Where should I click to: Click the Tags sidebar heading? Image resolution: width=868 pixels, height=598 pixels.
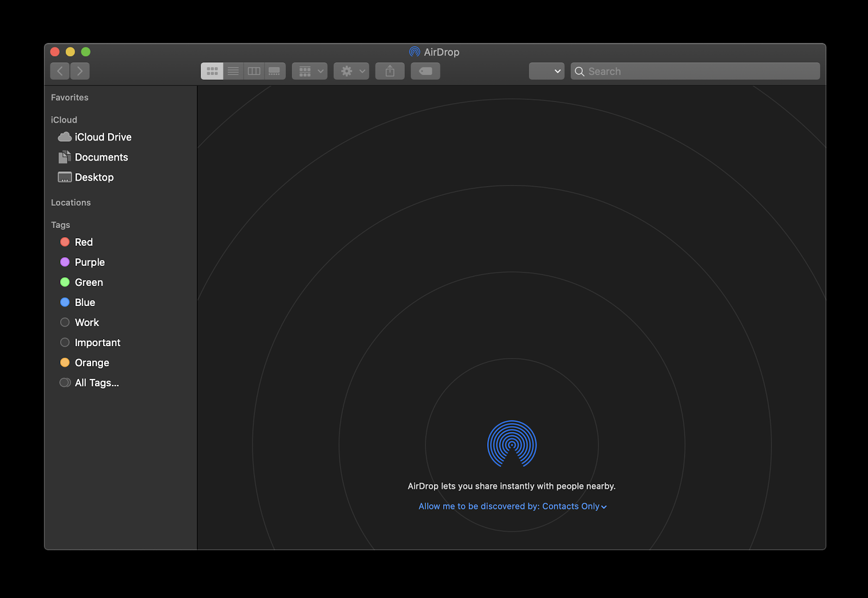(60, 225)
